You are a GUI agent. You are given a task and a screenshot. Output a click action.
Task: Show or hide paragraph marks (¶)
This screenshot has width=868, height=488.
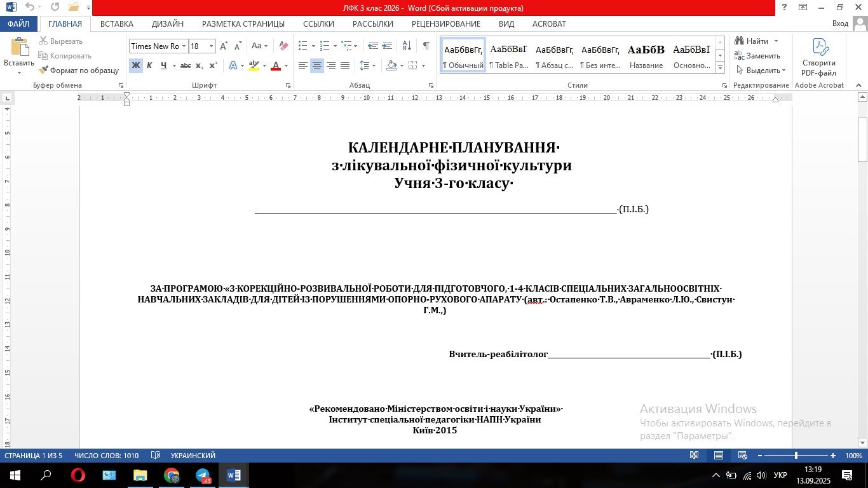[426, 46]
